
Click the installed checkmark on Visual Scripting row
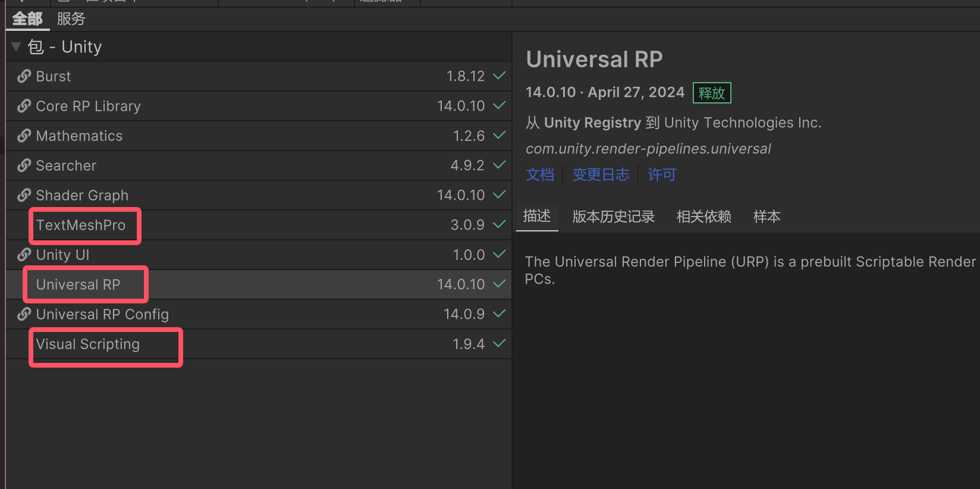coord(500,343)
